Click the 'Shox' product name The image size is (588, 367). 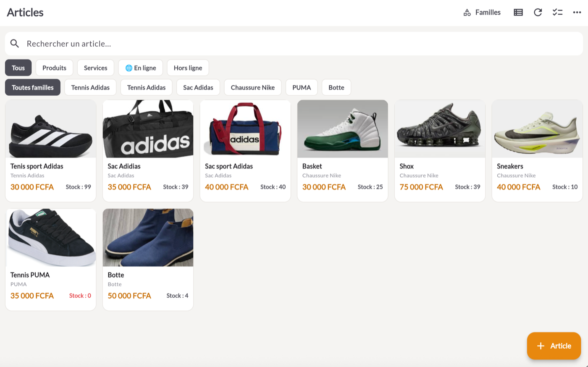[x=407, y=166]
